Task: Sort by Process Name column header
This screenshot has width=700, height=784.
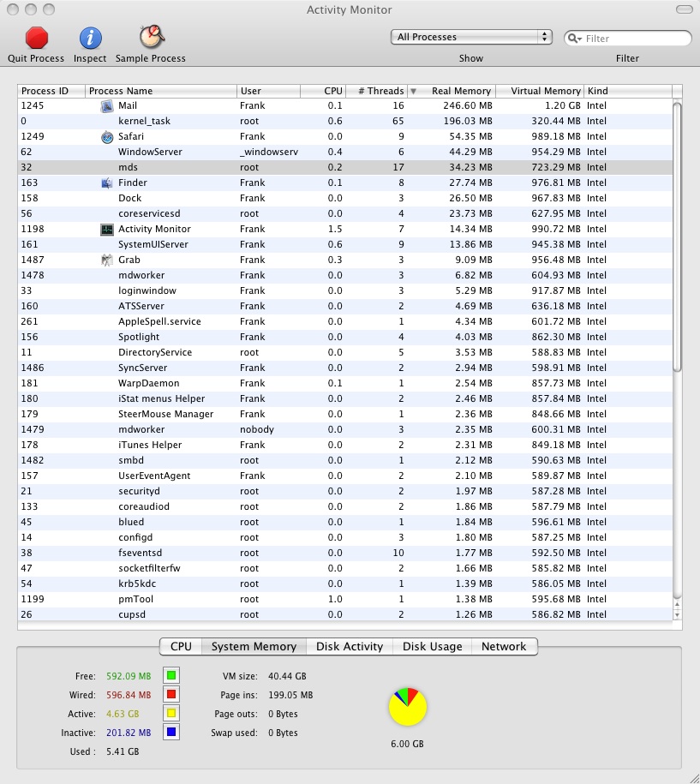Action: (x=161, y=91)
